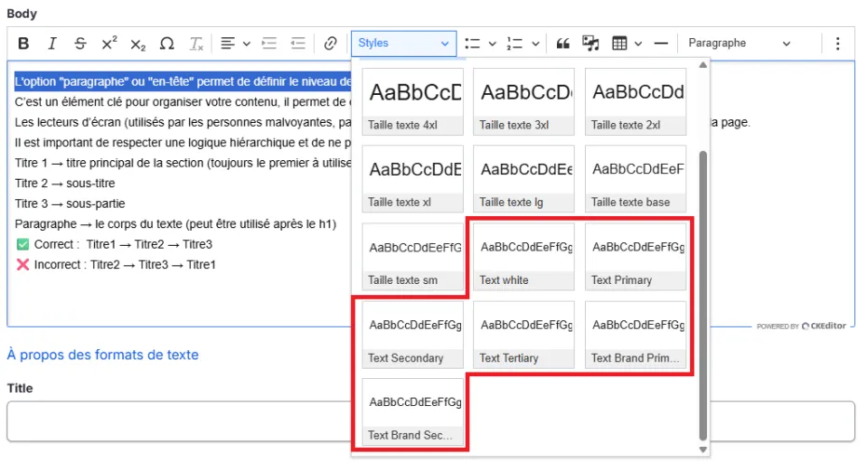Open the 'Powered by CKEditor' link
The image size is (868, 473).
[x=801, y=326]
